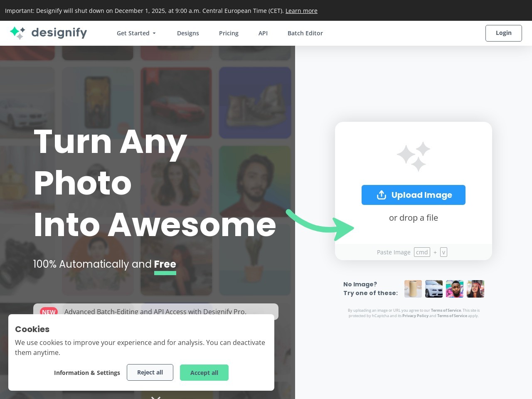Viewport: 532px width, 399px height.
Task: Open the API menu item
Action: point(263,33)
